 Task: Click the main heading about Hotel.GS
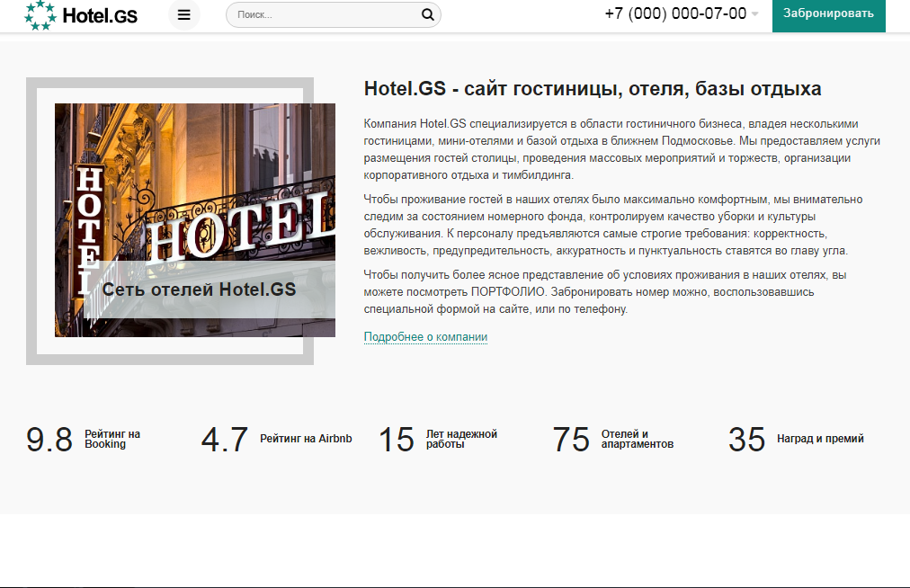[592, 89]
